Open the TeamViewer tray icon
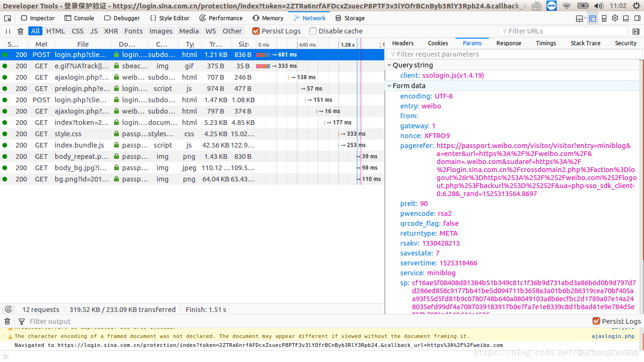 tap(551, 6)
